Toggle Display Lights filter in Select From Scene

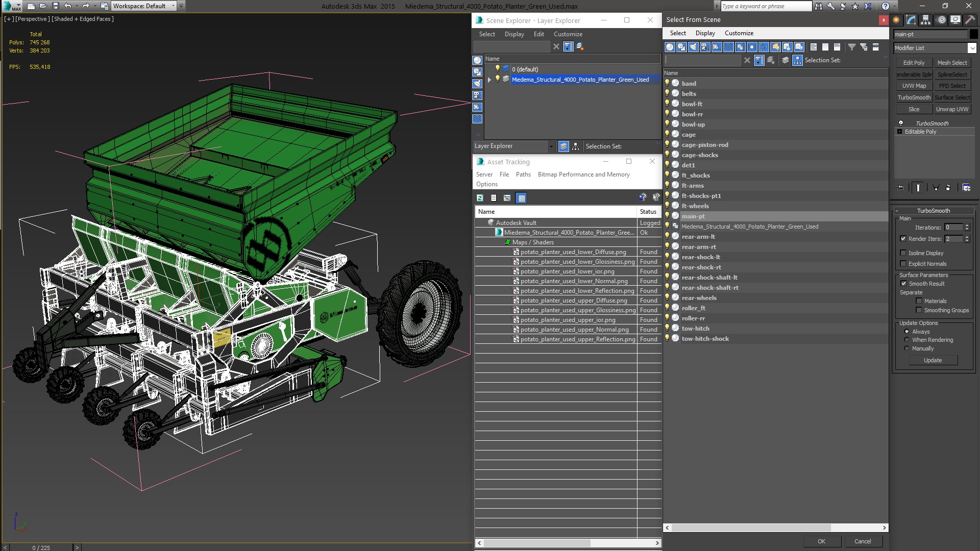tap(693, 47)
